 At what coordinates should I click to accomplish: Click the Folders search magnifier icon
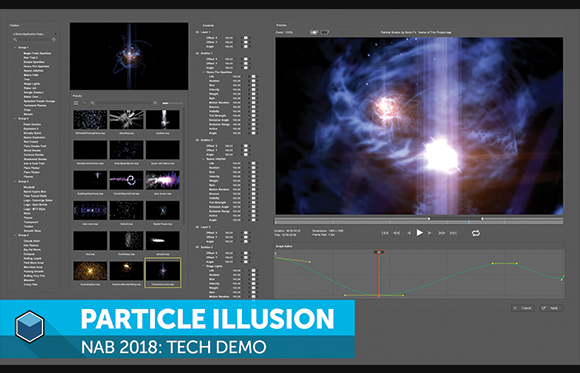pyautogui.click(x=15, y=40)
